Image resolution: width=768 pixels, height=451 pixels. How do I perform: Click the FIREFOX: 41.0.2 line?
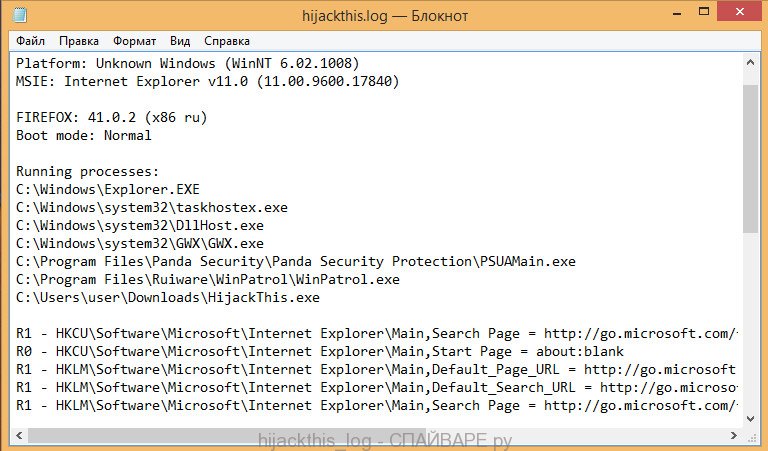[112, 118]
